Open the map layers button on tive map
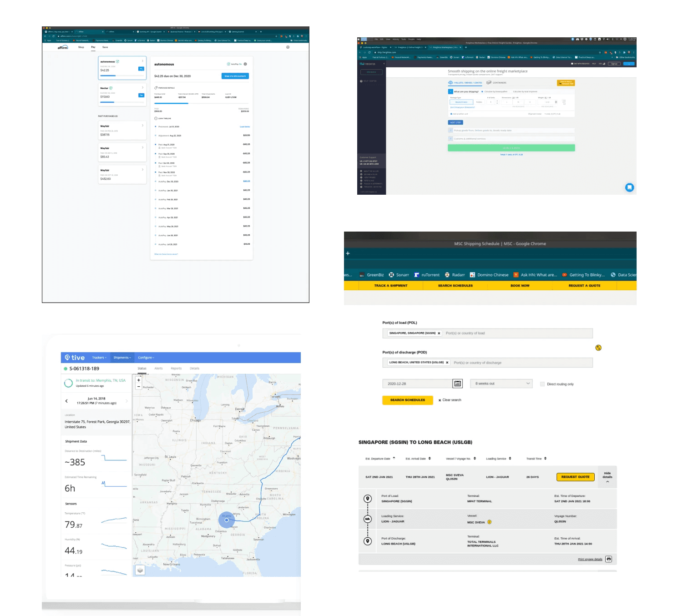The image size is (688, 616). [x=140, y=570]
